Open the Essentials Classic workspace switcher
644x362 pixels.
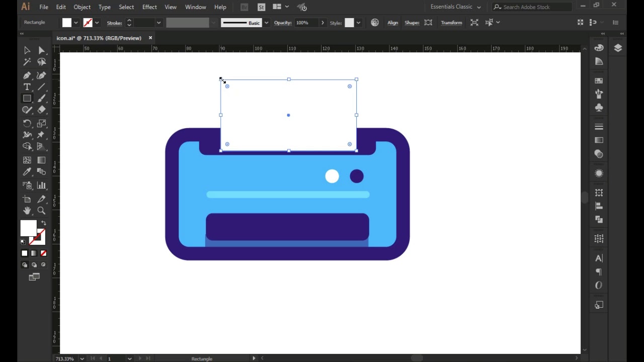coord(455,7)
